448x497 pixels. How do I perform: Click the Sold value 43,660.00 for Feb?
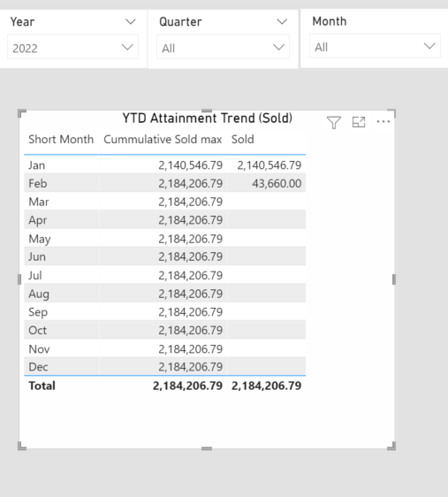[x=277, y=184]
